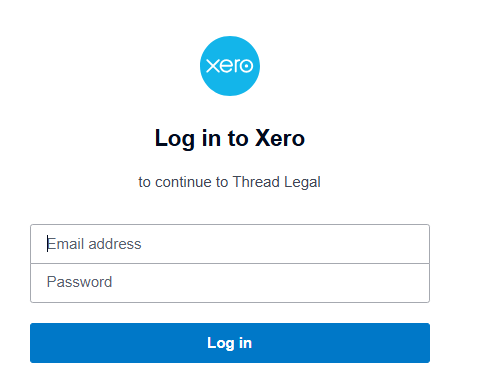This screenshot has width=486, height=389.
Task: Click the blue Log in button
Action: [x=230, y=343]
